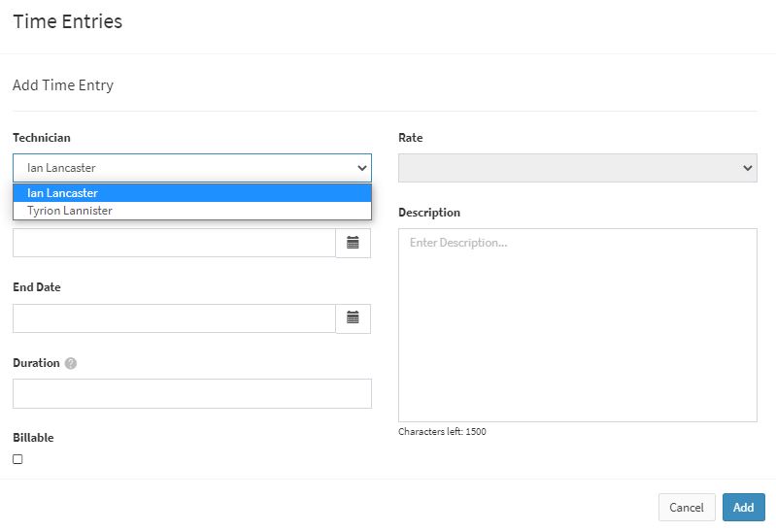Click the Duration help question mark icon

tap(71, 363)
